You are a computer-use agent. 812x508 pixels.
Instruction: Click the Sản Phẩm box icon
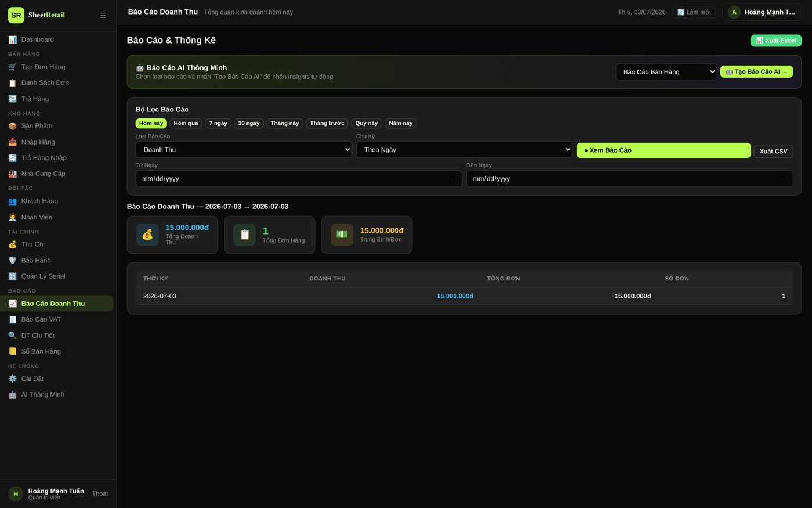pos(12,126)
